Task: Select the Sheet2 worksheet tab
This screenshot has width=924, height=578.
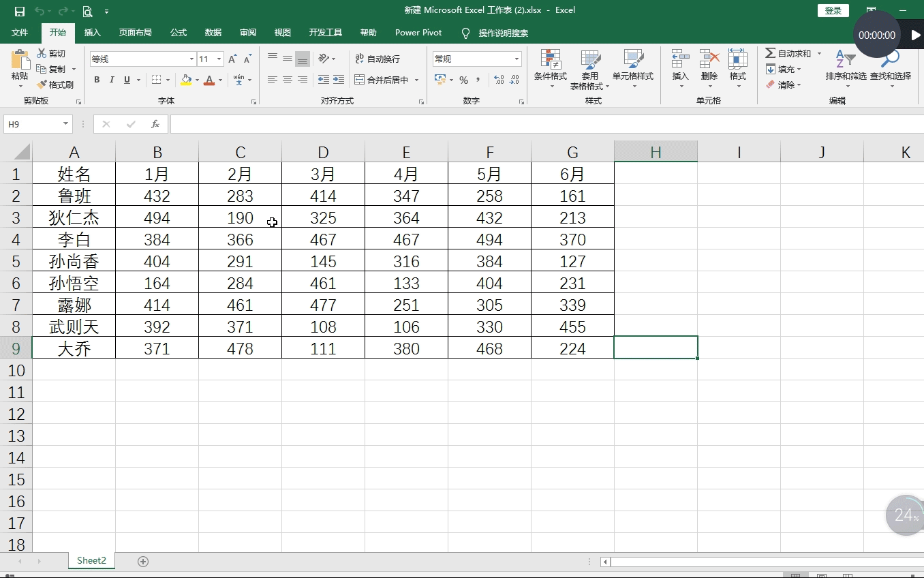Action: 91,561
